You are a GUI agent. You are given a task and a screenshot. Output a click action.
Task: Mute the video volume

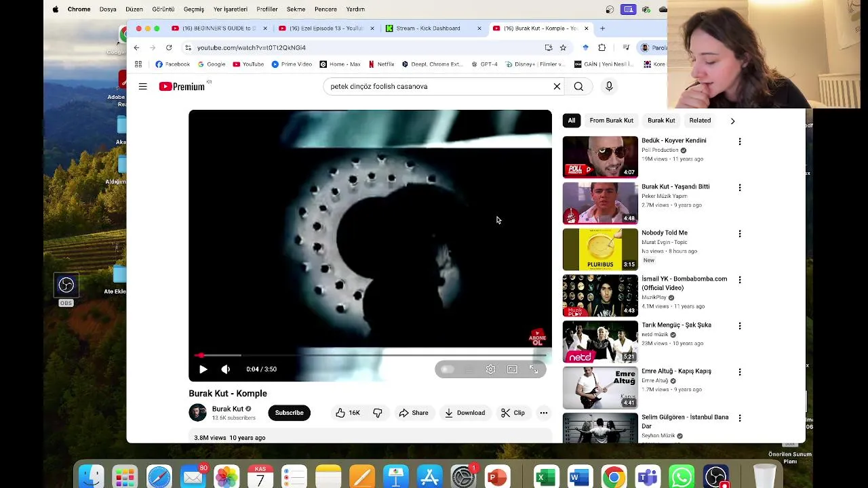click(226, 369)
